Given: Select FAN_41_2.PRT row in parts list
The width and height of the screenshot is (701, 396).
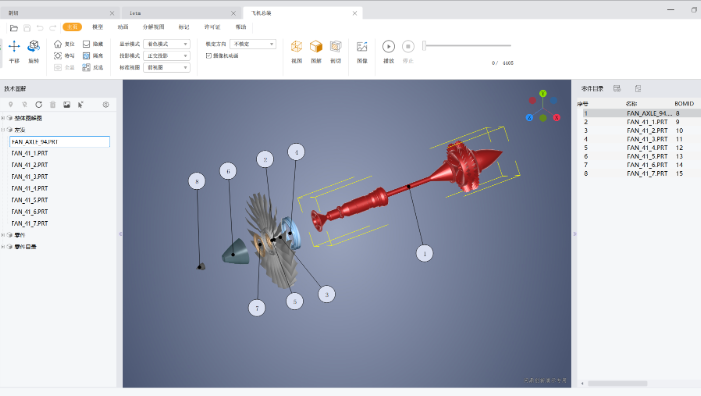Looking at the screenshot, I should (642, 131).
